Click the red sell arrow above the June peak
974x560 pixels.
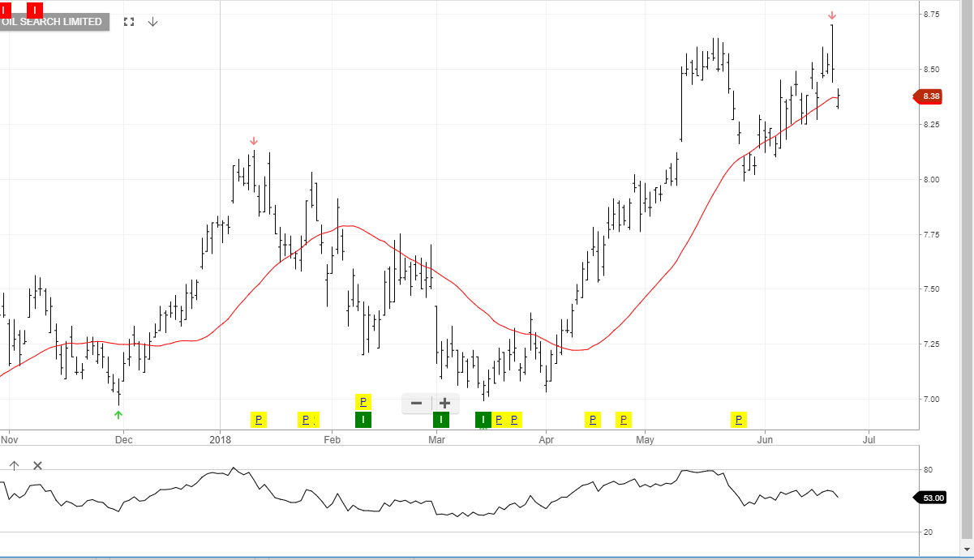pos(832,15)
